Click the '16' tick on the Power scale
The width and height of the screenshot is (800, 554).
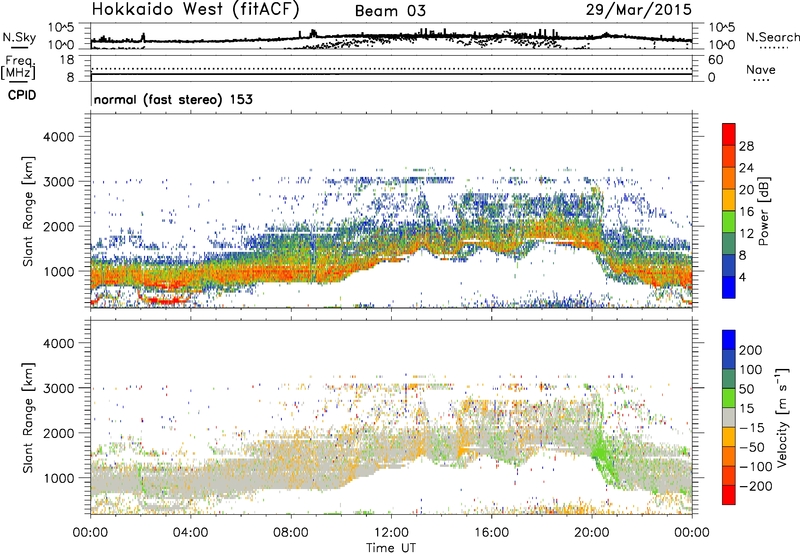746,212
